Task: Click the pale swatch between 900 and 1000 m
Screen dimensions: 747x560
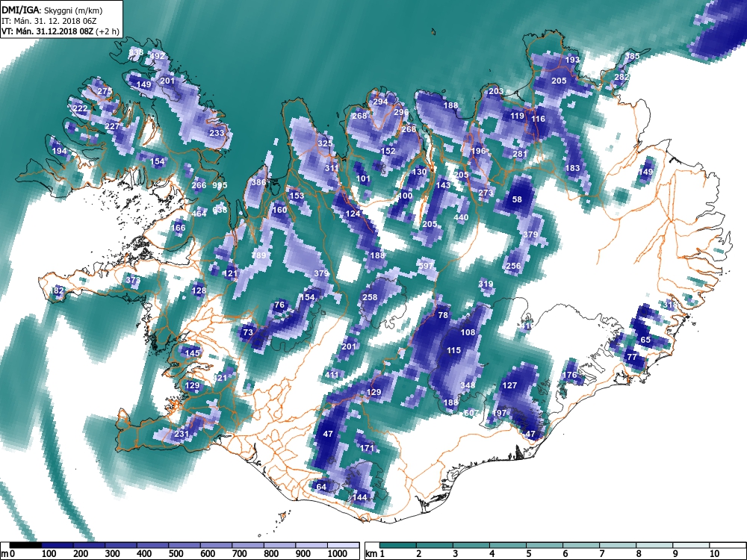Action: (311, 545)
